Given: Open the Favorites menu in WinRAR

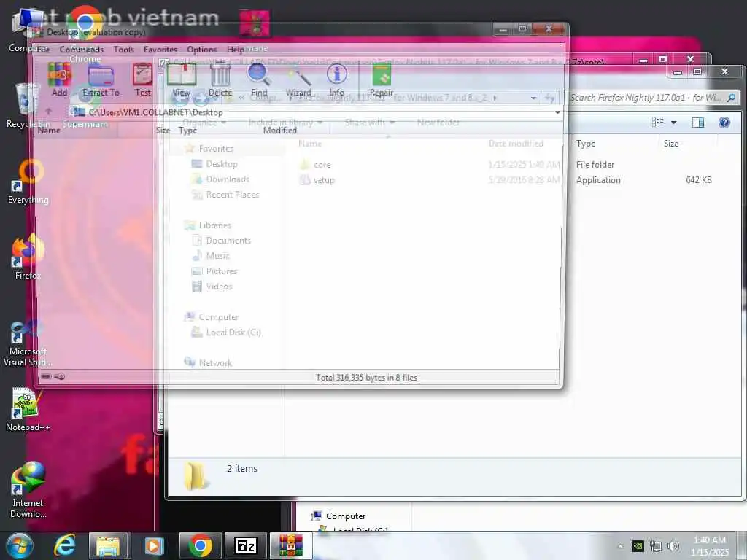Looking at the screenshot, I should [x=160, y=50].
